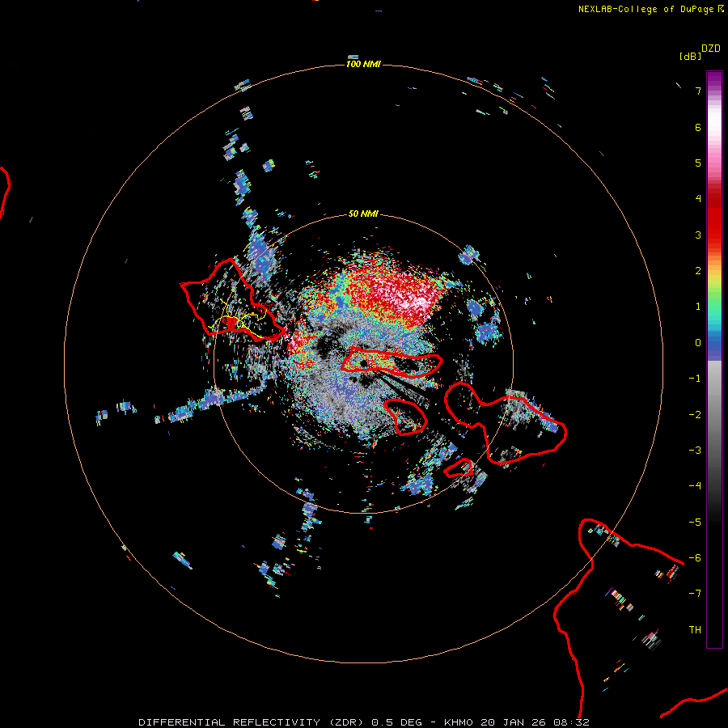This screenshot has height=728, width=728.
Task: Click the 0 value on the scale
Action: (x=698, y=343)
